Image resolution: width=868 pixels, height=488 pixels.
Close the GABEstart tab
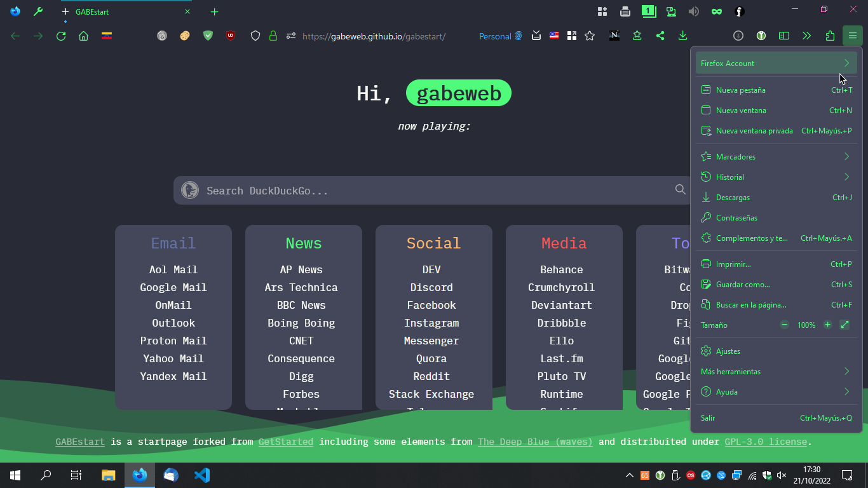(187, 11)
